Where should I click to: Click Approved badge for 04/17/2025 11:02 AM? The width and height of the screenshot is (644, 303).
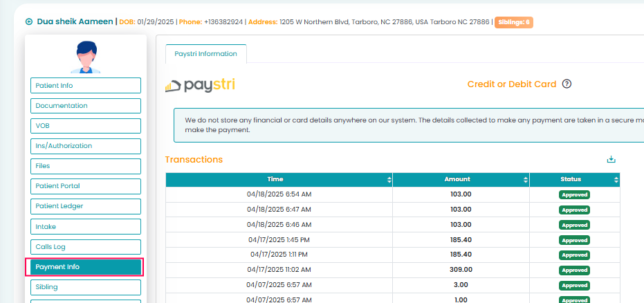coord(574,270)
